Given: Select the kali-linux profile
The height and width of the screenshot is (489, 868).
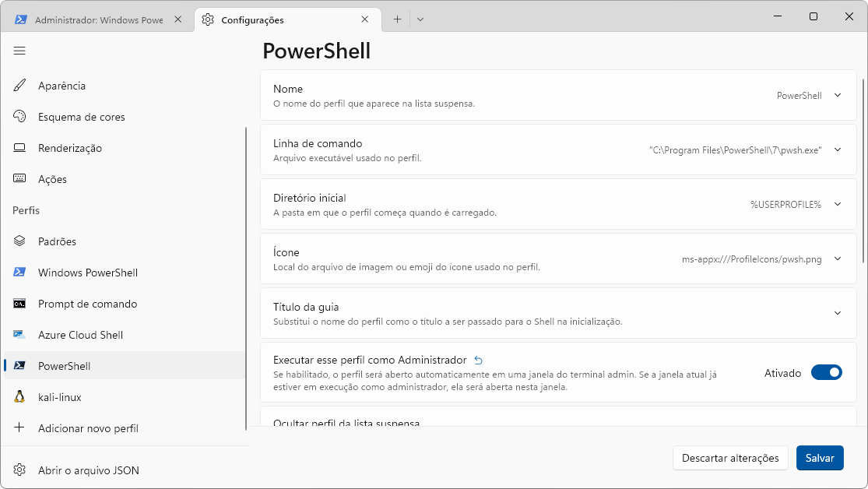Looking at the screenshot, I should [60, 397].
